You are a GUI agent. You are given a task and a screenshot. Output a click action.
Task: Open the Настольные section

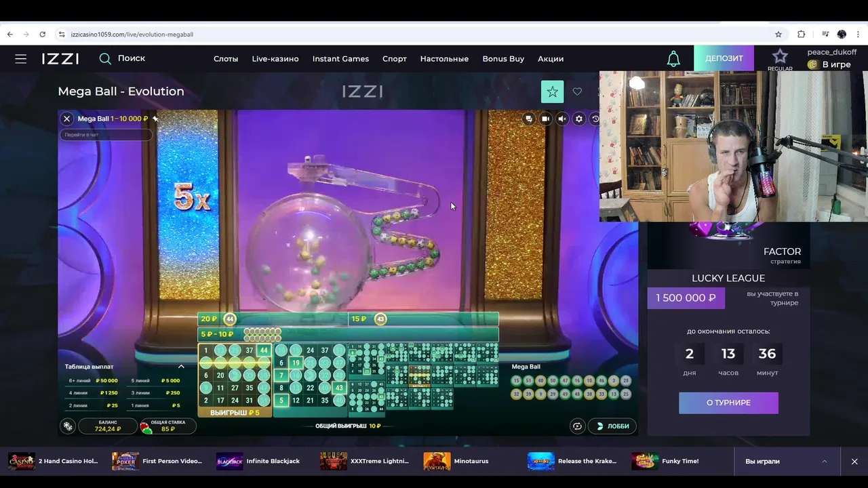[444, 59]
